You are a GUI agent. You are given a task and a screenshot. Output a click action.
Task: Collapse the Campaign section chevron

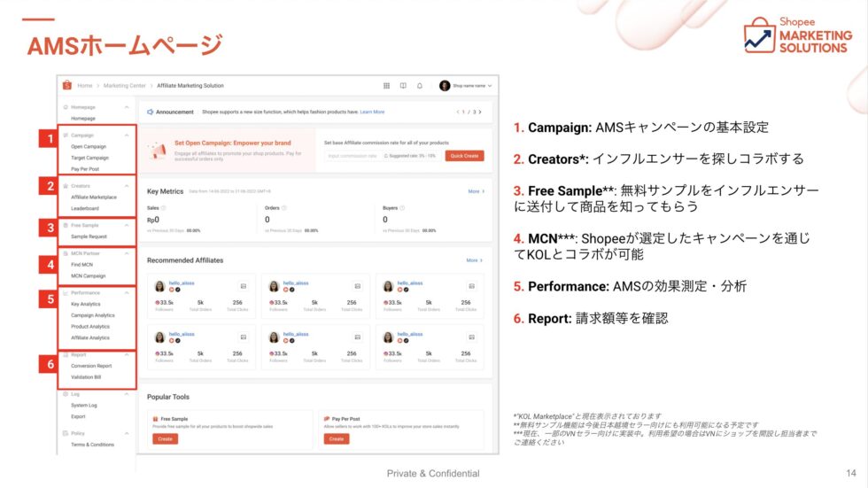(x=127, y=135)
